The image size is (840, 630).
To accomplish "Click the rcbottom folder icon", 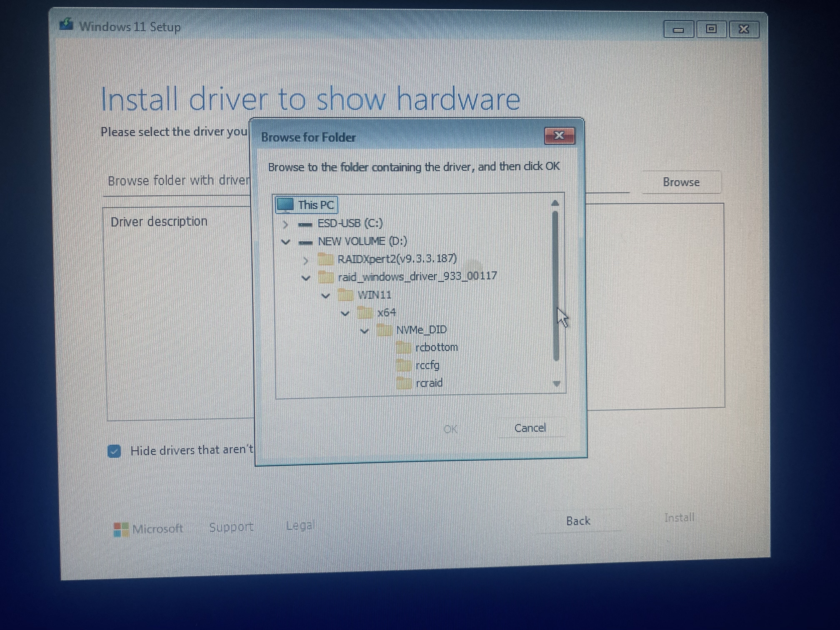I will pyautogui.click(x=404, y=347).
